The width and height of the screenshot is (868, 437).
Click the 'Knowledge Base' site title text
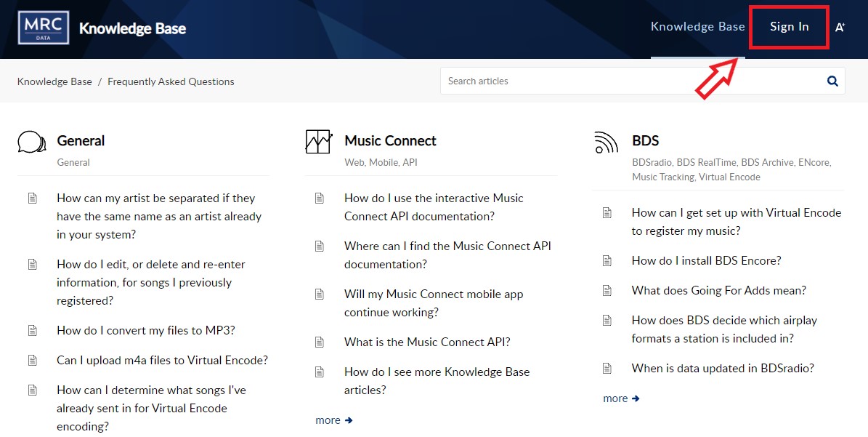[132, 28]
